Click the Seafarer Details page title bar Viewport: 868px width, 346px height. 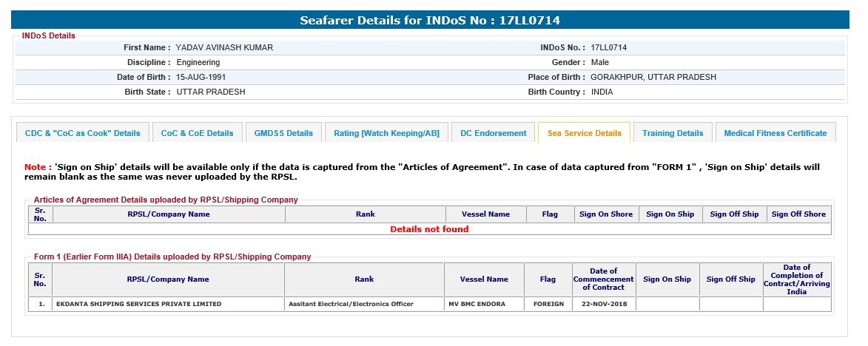tap(434, 20)
